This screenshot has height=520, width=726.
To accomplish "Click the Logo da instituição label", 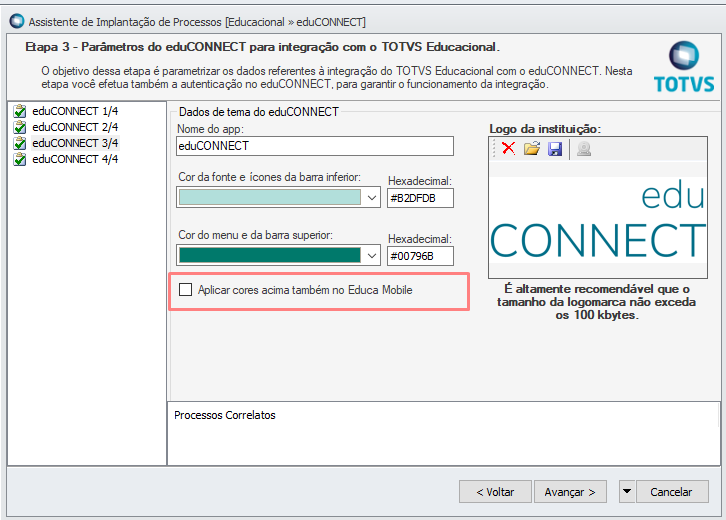I will [x=544, y=129].
